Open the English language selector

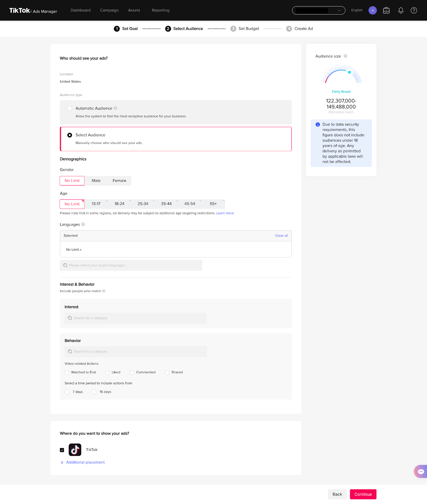click(357, 10)
